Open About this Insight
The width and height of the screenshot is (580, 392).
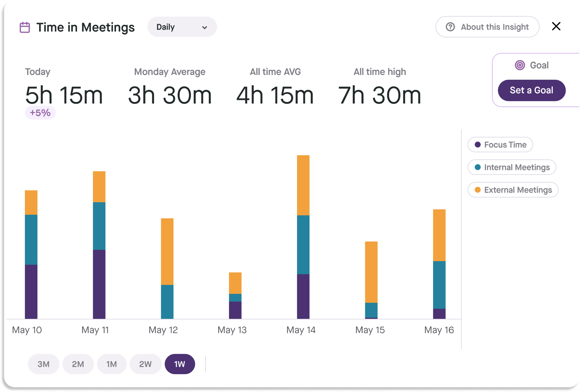(487, 27)
